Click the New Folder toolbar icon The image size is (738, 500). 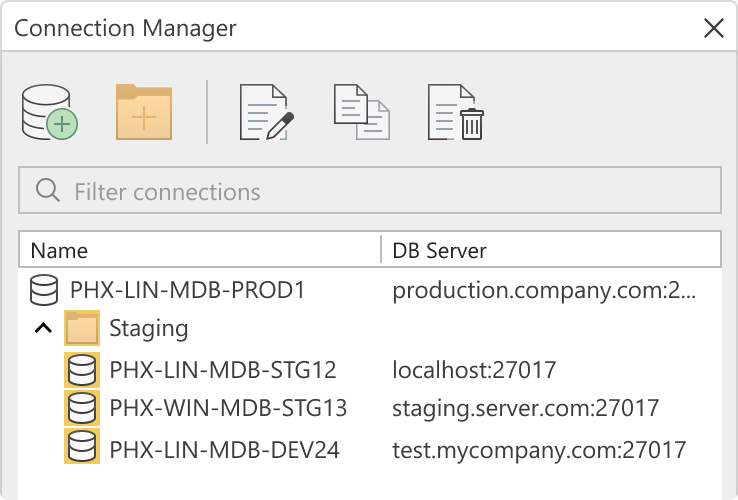click(x=145, y=112)
